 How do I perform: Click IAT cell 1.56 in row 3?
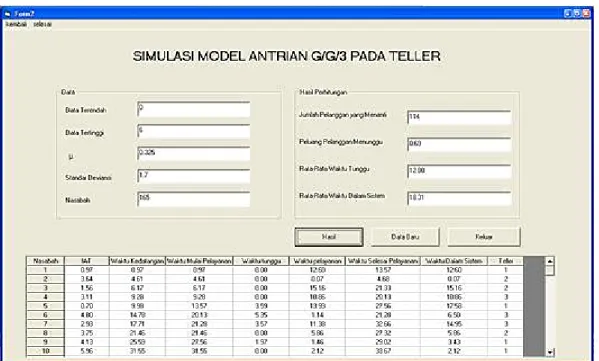pos(87,288)
